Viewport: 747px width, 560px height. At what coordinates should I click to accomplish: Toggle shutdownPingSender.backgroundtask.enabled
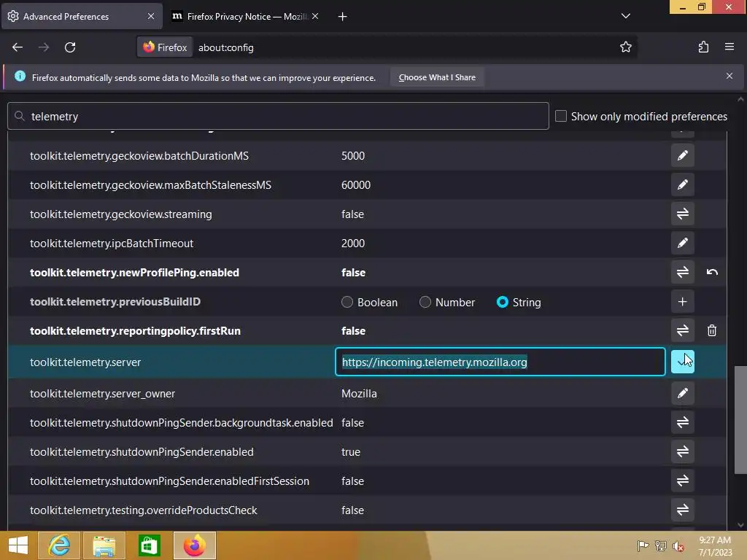(682, 422)
